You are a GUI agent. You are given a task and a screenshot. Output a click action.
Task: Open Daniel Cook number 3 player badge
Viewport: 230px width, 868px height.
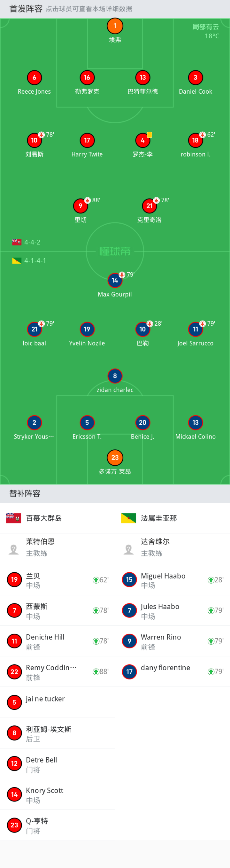tap(195, 78)
